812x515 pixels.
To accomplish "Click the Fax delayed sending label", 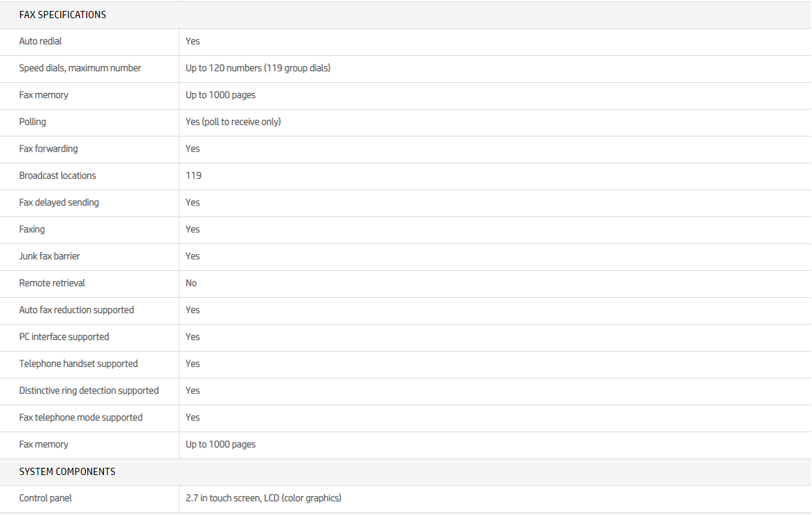I will point(59,203).
